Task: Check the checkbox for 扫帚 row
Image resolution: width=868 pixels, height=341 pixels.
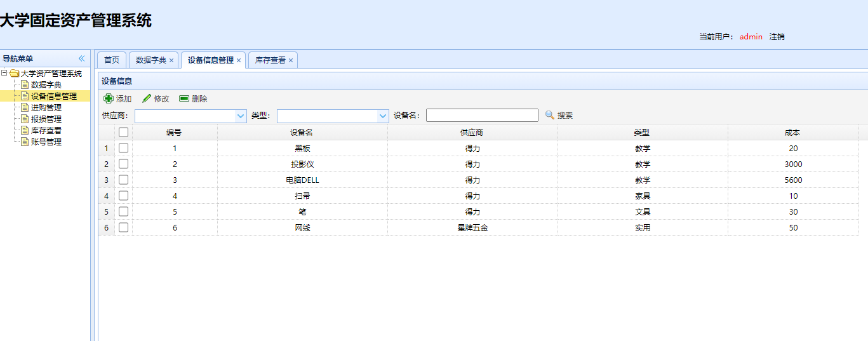Action: click(x=123, y=196)
